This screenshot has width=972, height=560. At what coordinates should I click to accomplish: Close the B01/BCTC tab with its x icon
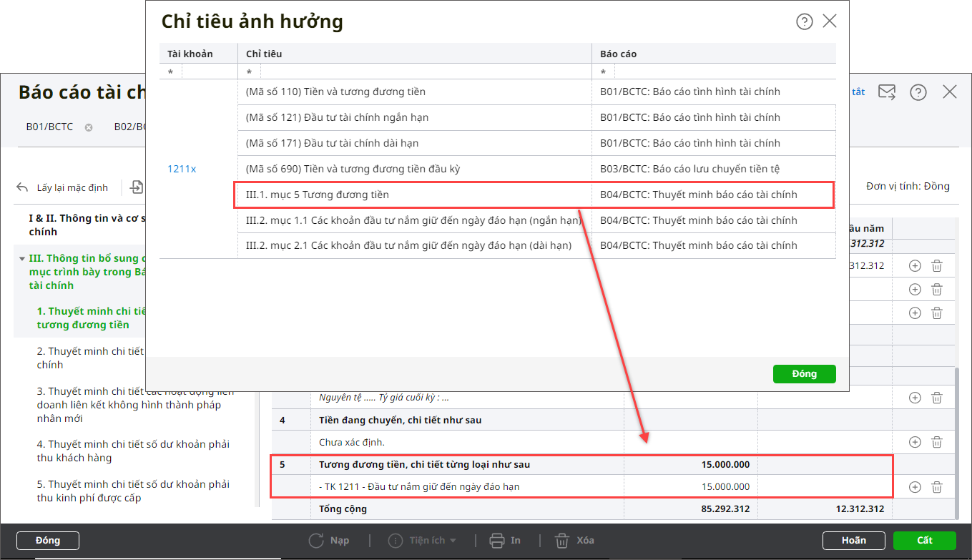[89, 127]
